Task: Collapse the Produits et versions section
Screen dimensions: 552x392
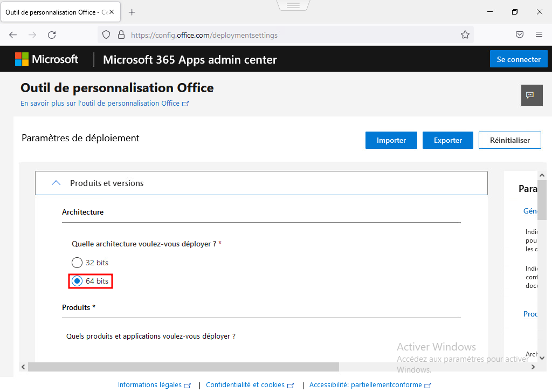Action: 56,183
